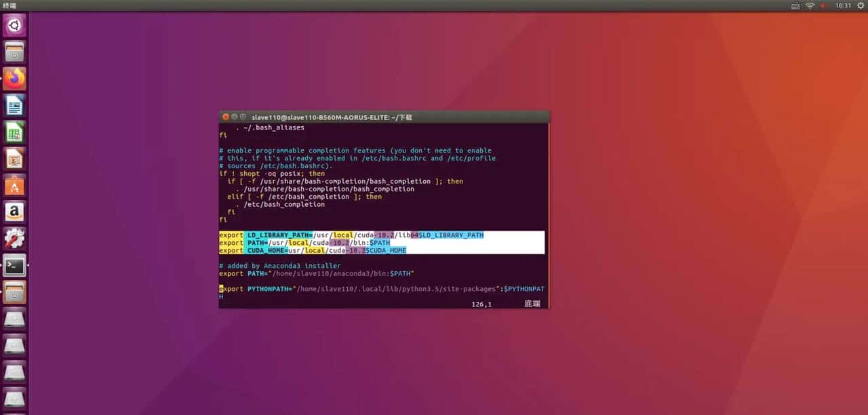This screenshot has width=868, height=415.
Task: Click the terminal window title bar
Action: point(383,117)
